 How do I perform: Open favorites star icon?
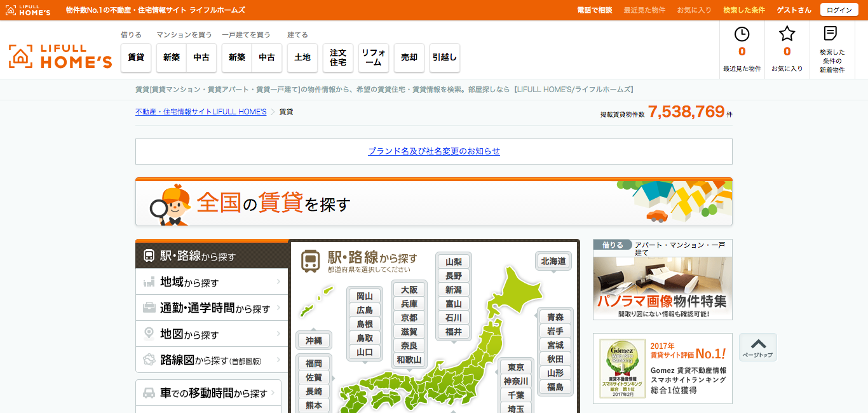[x=787, y=34]
